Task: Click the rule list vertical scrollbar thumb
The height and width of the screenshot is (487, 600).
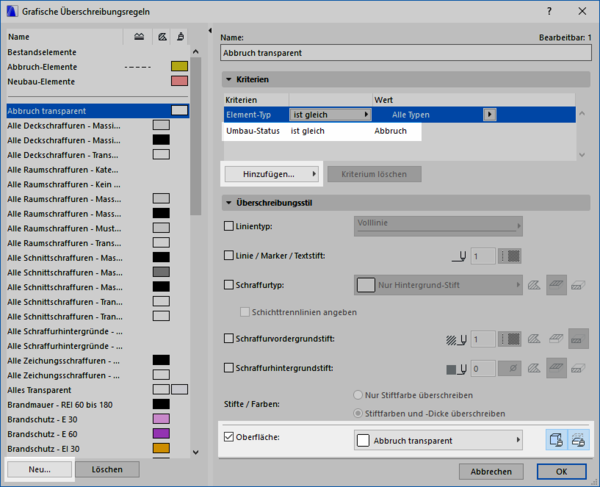Action: click(196, 136)
